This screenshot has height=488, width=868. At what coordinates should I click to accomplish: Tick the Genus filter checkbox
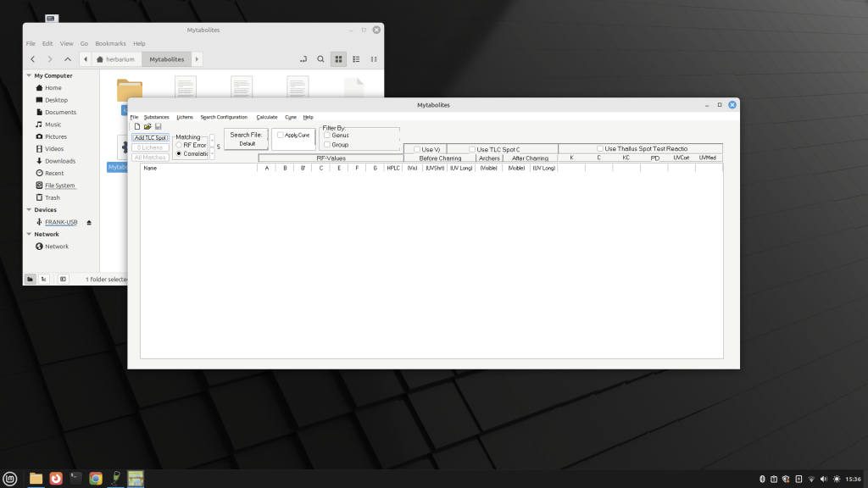point(327,135)
